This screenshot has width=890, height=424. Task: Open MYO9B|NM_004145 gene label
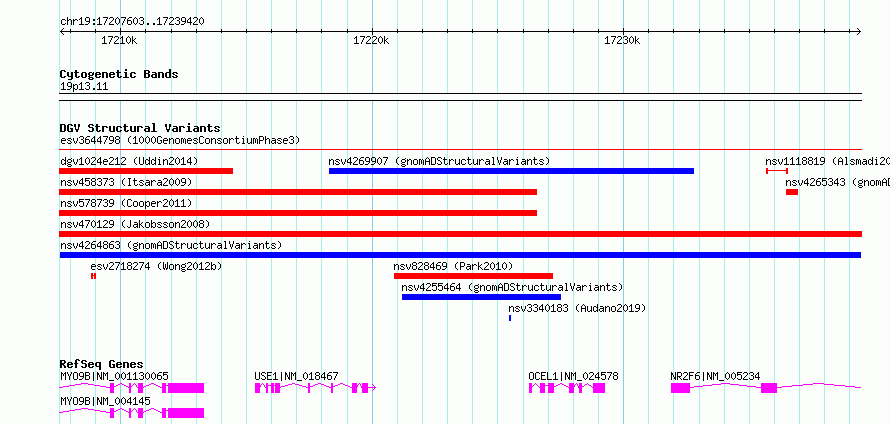point(105,401)
